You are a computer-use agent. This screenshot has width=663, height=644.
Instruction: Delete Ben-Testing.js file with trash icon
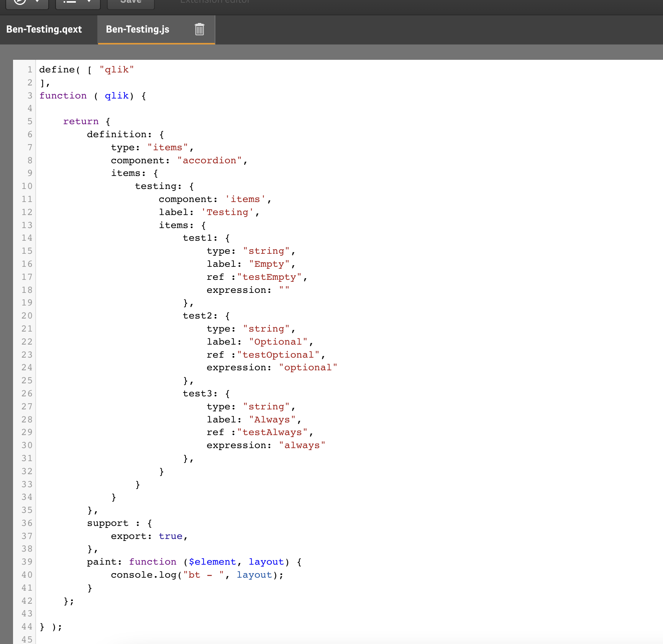(x=199, y=30)
